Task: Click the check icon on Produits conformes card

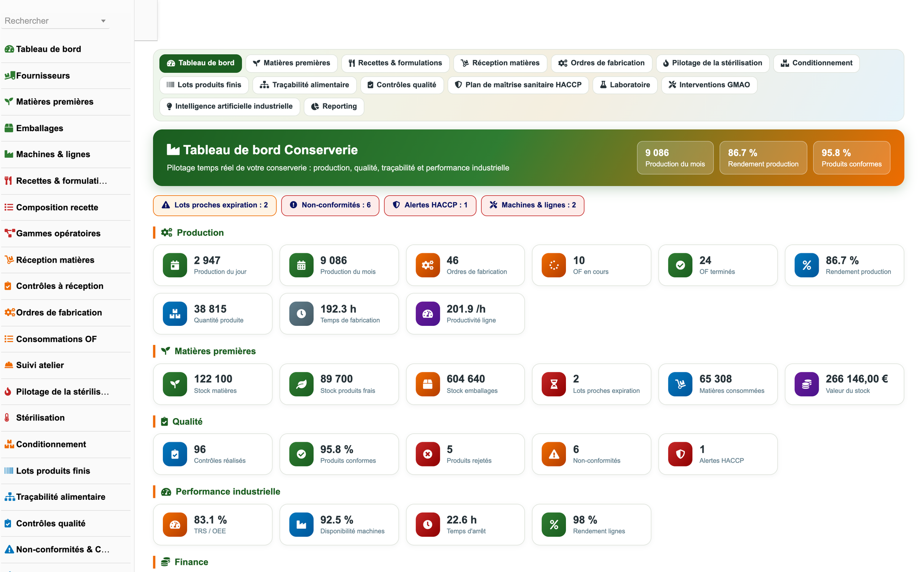Action: 301,454
